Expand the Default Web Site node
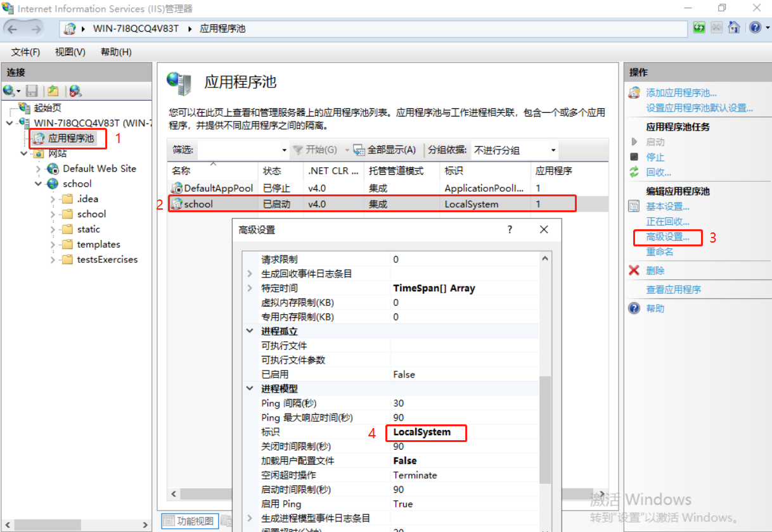This screenshot has height=532, width=772. click(39, 168)
